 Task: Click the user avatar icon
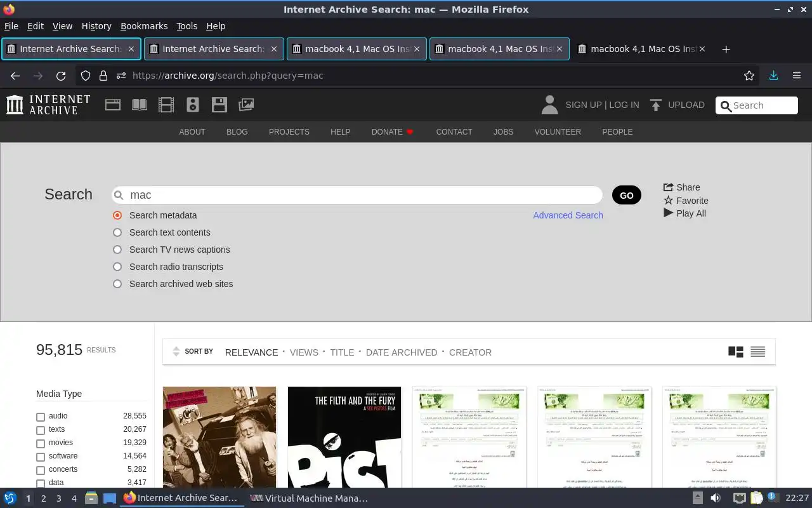coord(549,105)
